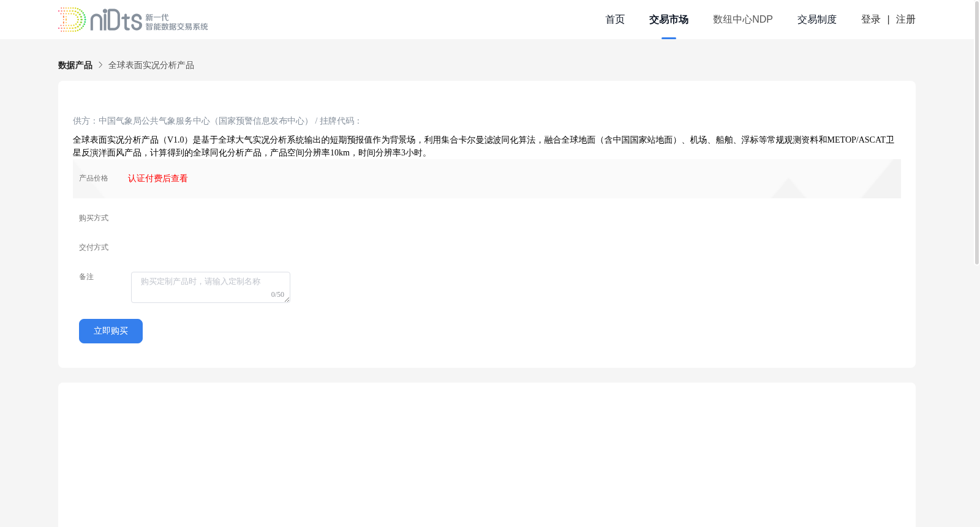The height and width of the screenshot is (527, 980).
Task: Click the page vertical scrollbar
Action: (x=977, y=133)
